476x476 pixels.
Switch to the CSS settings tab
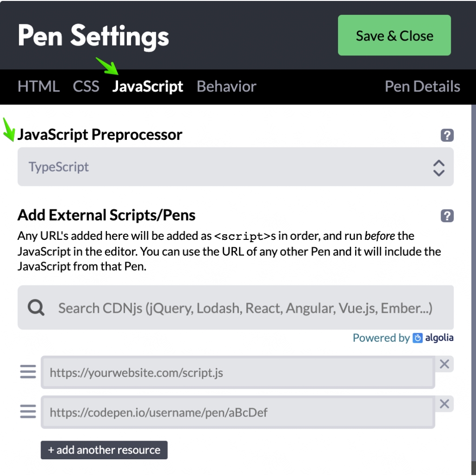86,86
